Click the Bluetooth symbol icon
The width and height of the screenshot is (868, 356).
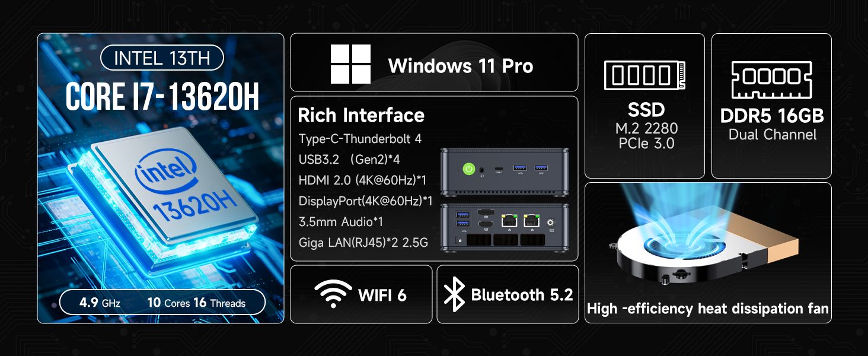(454, 295)
